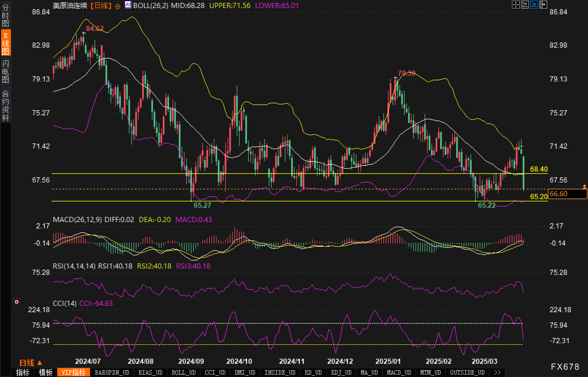Click the second top-right toolbar icon with left-pointing marker

525,5
